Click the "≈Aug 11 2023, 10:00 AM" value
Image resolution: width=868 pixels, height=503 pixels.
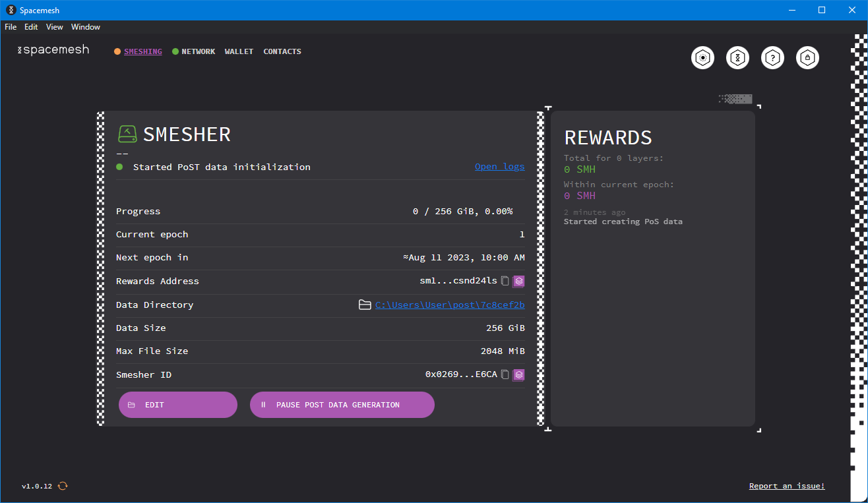(x=464, y=258)
